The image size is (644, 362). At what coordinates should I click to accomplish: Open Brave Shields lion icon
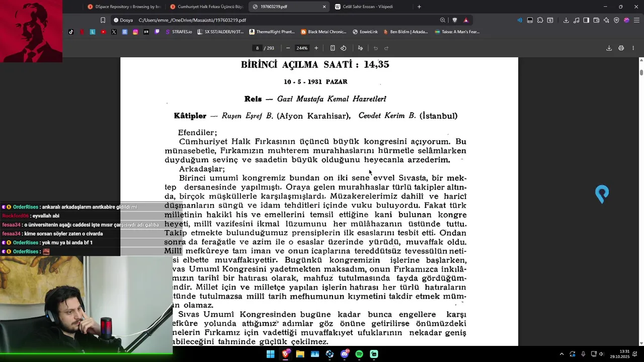pos(455,20)
